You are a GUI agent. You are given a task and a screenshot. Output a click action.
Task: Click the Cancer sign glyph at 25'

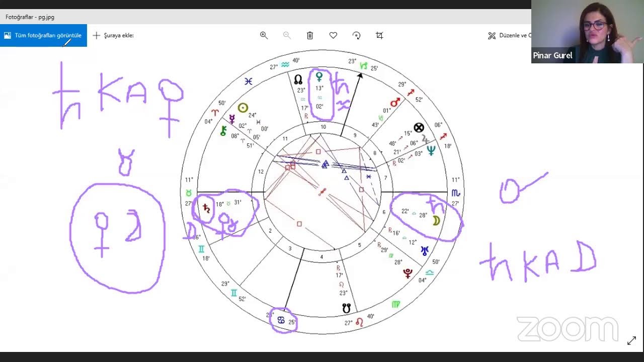tap(281, 320)
